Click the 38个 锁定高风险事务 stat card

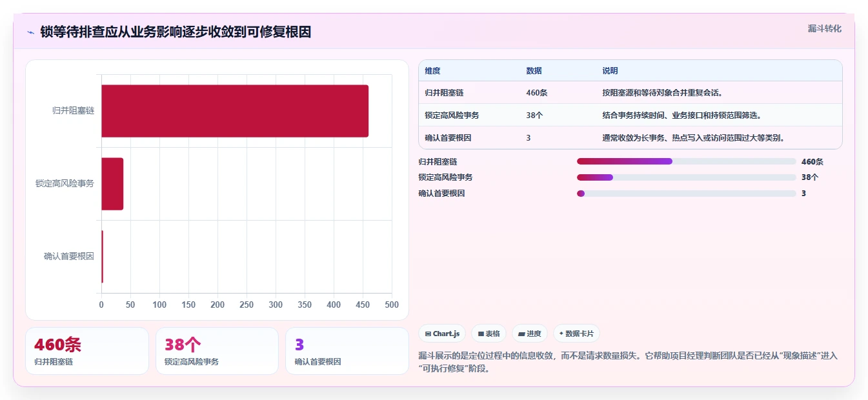coord(217,351)
